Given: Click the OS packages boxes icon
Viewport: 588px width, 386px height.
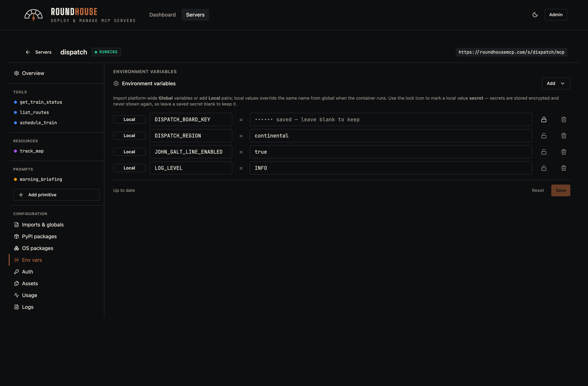Looking at the screenshot, I should point(17,248).
